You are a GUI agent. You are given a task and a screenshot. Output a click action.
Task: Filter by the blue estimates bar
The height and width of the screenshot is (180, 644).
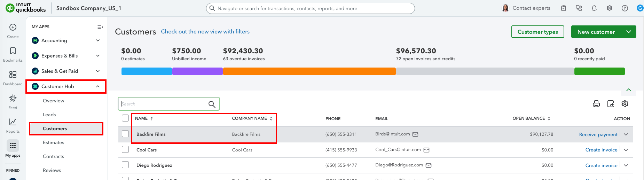click(x=147, y=71)
